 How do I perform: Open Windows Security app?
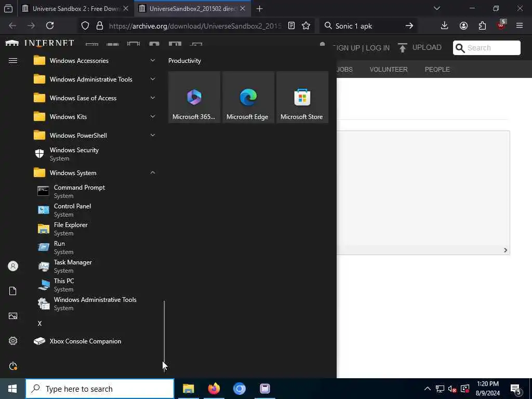[x=95, y=154]
